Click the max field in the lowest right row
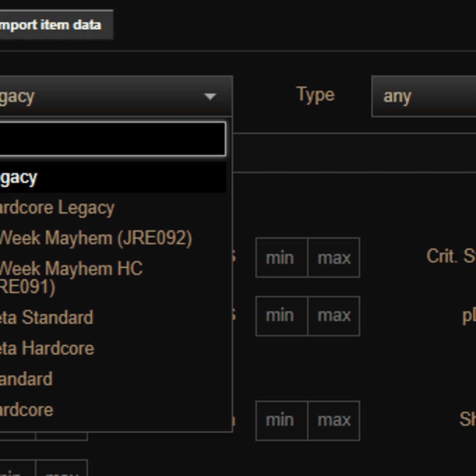This screenshot has height=476, width=476. (x=334, y=420)
